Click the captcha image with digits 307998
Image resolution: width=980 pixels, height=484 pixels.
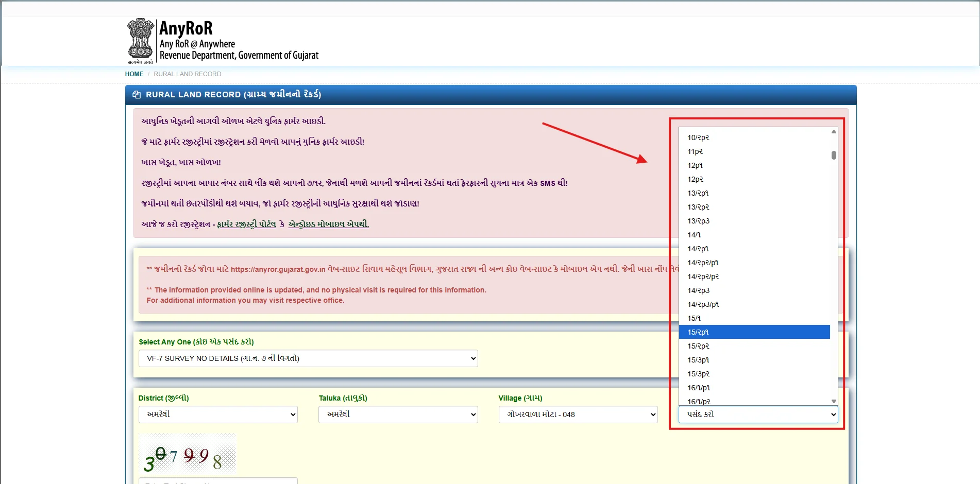pos(187,454)
